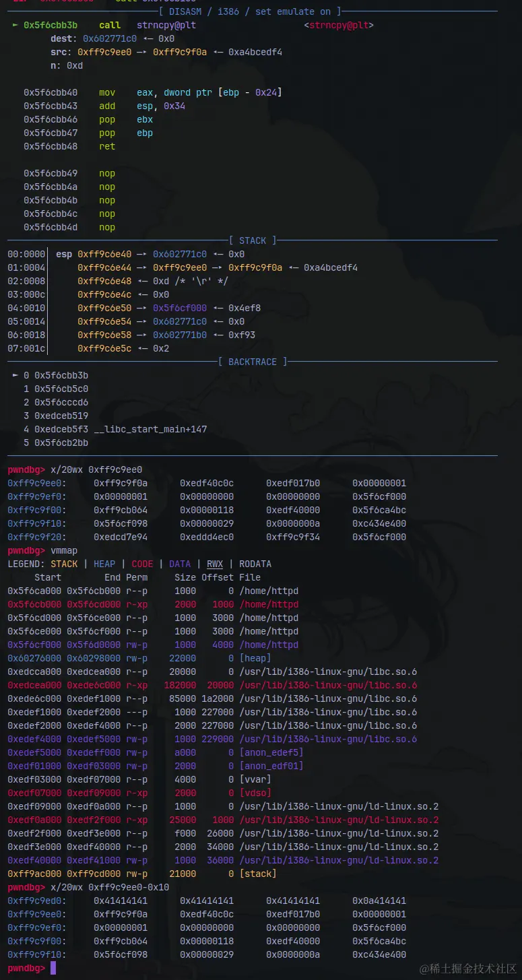The width and height of the screenshot is (522, 980).
Task: Click the "STACK" entry in the vmmap LEGEND line
Action: point(64,564)
